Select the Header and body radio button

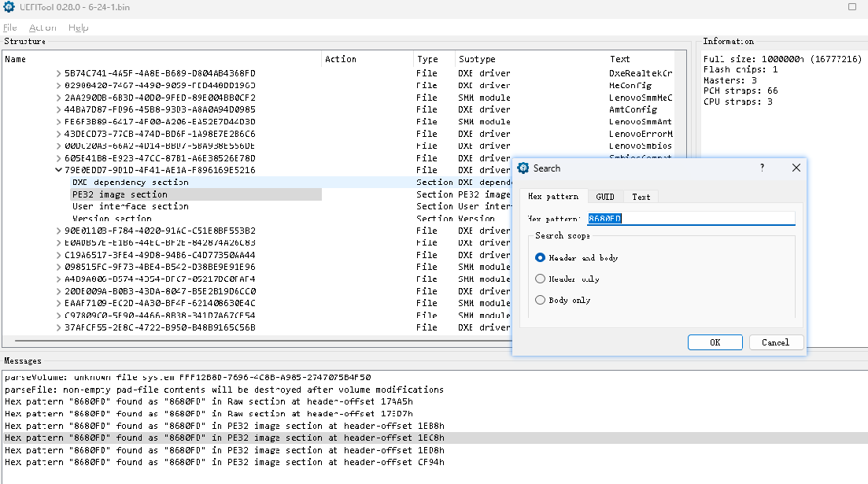point(541,257)
